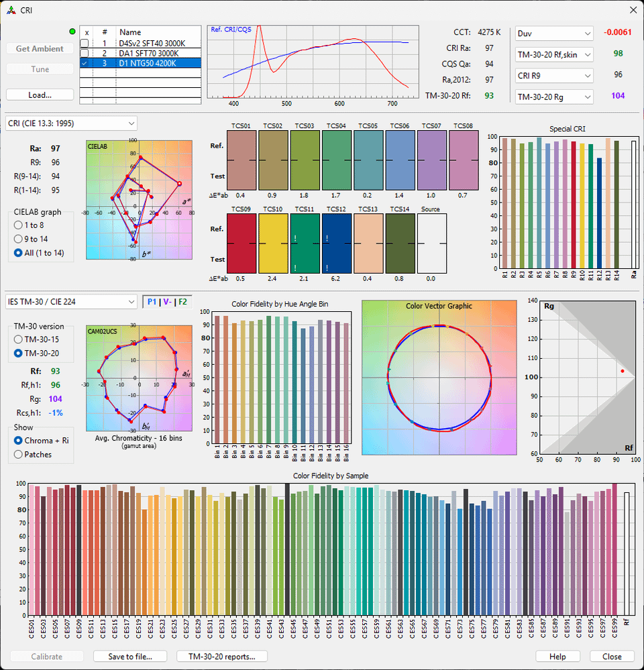Open the Duv metric dropdown
644x670 pixels.
[554, 34]
